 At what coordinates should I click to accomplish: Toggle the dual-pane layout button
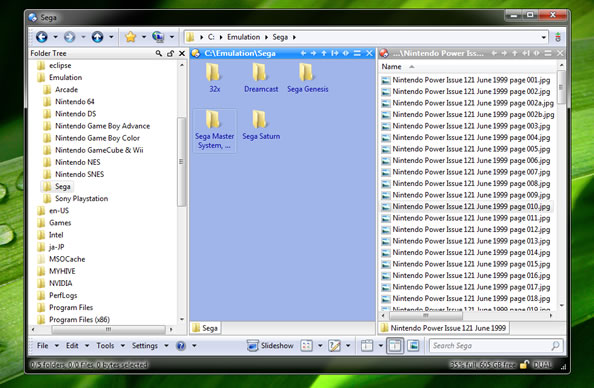coord(395,346)
